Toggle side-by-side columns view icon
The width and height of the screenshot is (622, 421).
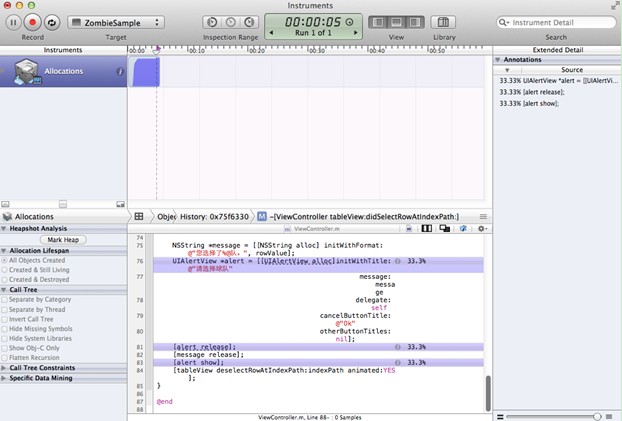[426, 229]
